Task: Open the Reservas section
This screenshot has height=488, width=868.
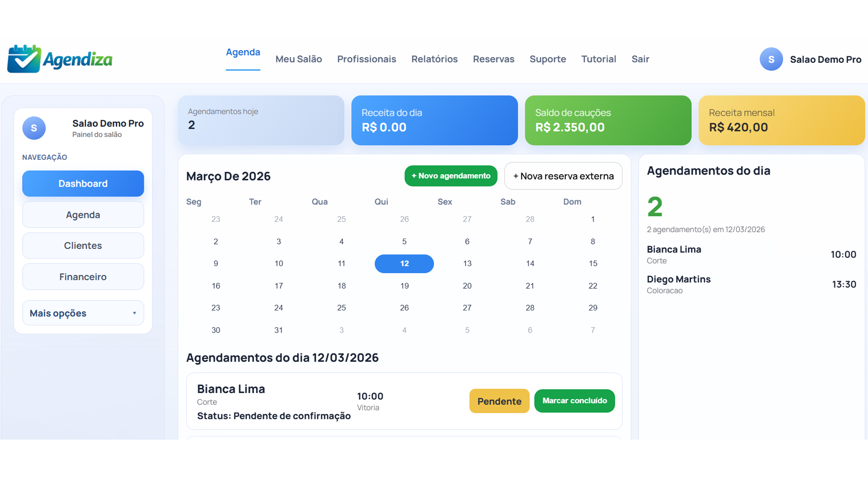Action: (493, 59)
